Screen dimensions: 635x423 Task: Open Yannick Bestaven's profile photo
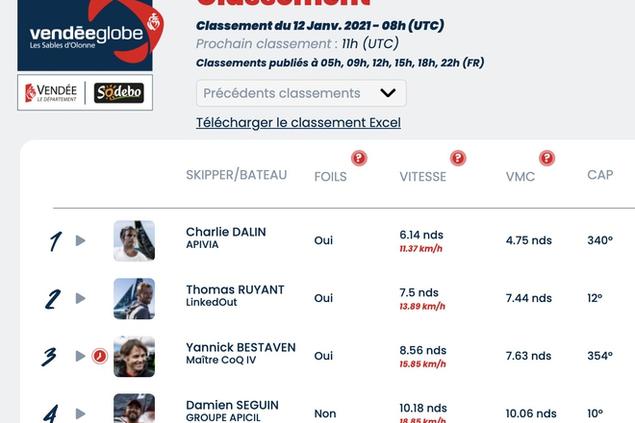[134, 356]
